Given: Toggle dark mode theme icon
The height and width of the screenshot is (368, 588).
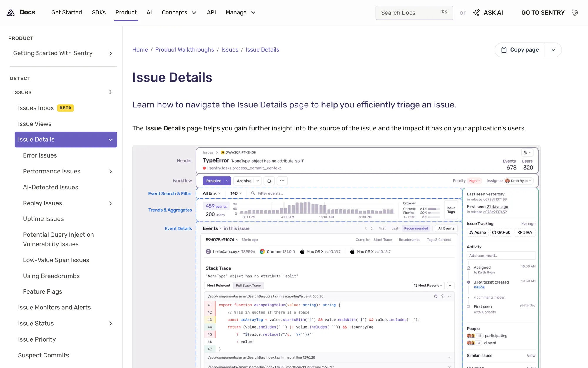Looking at the screenshot, I should [575, 12].
